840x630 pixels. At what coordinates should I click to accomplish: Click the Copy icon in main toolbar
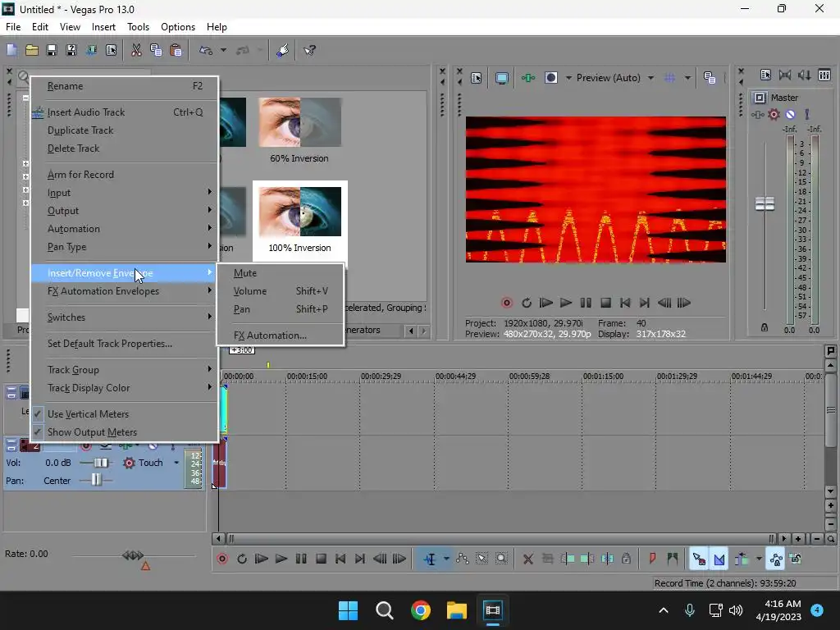[x=156, y=50]
